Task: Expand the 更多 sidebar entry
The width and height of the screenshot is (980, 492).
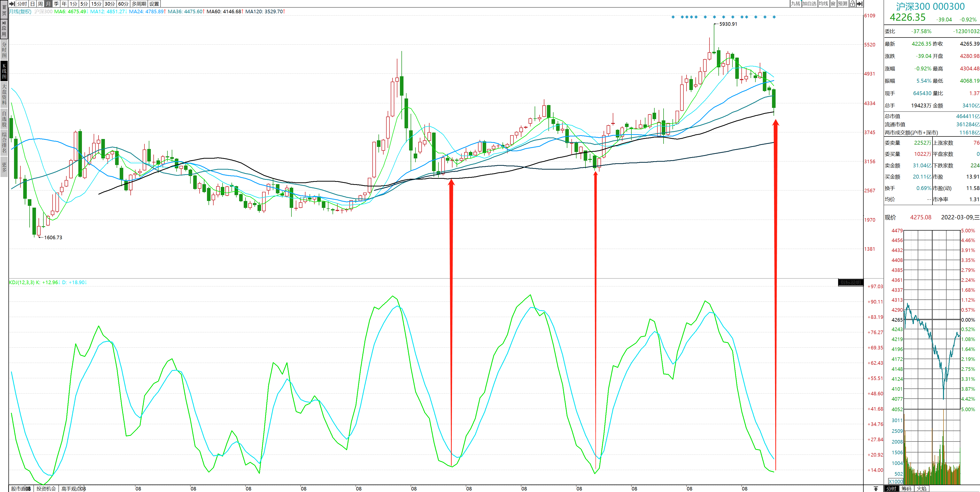Action: (x=4, y=167)
